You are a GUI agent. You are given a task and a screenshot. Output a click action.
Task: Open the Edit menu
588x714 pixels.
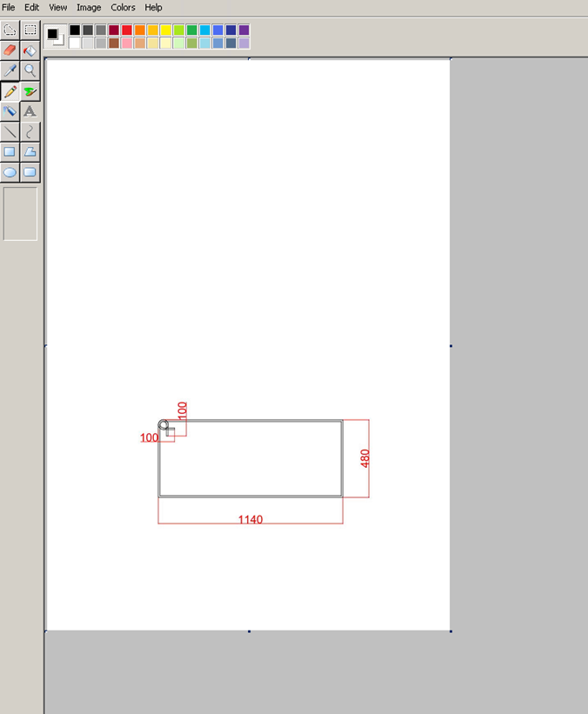click(x=32, y=7)
